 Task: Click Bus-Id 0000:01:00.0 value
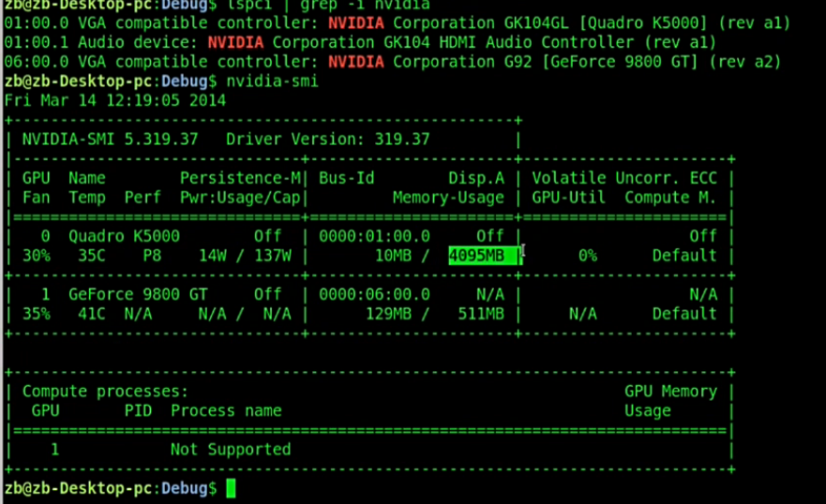tap(374, 236)
